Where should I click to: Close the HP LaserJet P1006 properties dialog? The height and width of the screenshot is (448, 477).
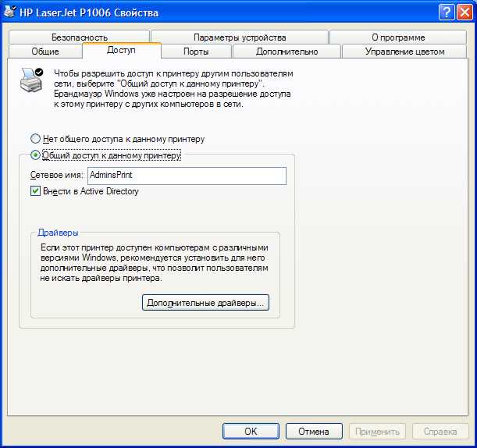[465, 12]
